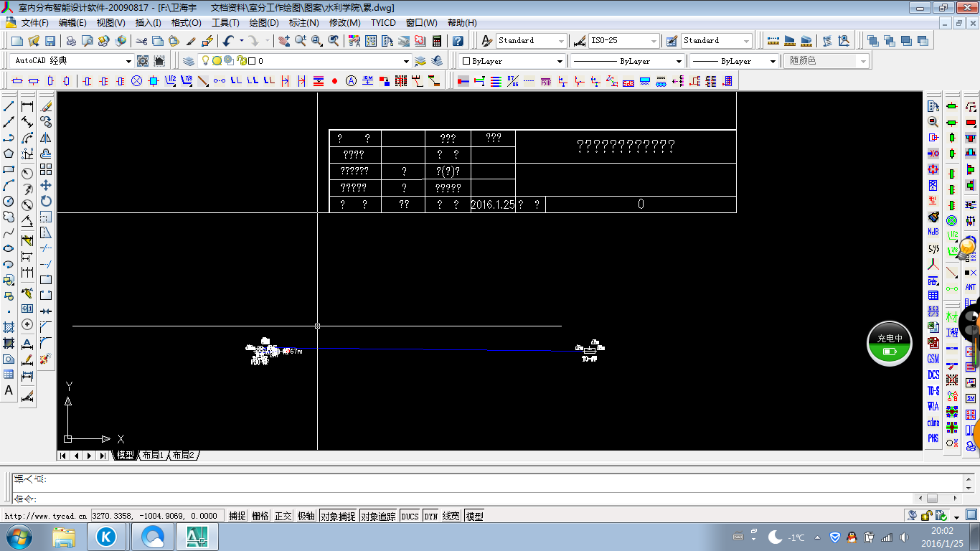Switch to the 布局1 layout tab
The width and height of the screenshot is (980, 551).
pos(153,456)
